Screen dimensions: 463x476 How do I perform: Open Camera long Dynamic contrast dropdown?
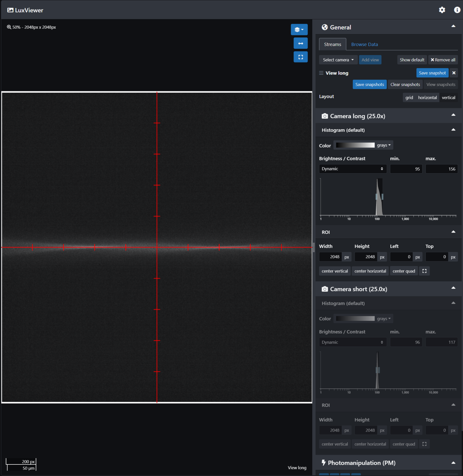[x=352, y=169]
